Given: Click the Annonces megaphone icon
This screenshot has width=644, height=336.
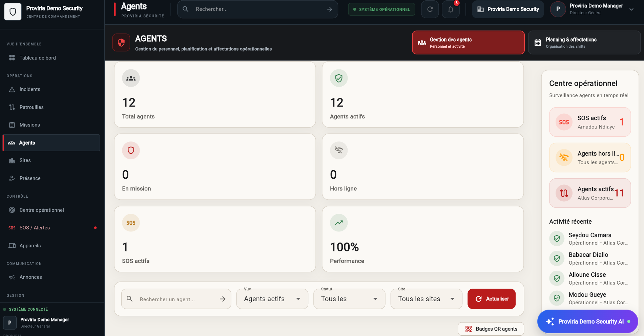Looking at the screenshot, I should 12,277.
